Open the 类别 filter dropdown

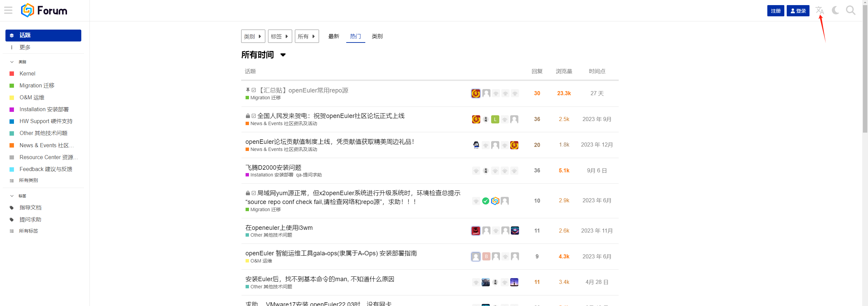pos(253,36)
